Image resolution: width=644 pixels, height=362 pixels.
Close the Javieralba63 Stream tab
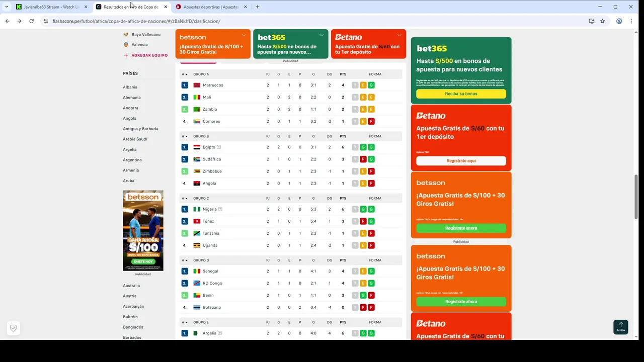86,7
